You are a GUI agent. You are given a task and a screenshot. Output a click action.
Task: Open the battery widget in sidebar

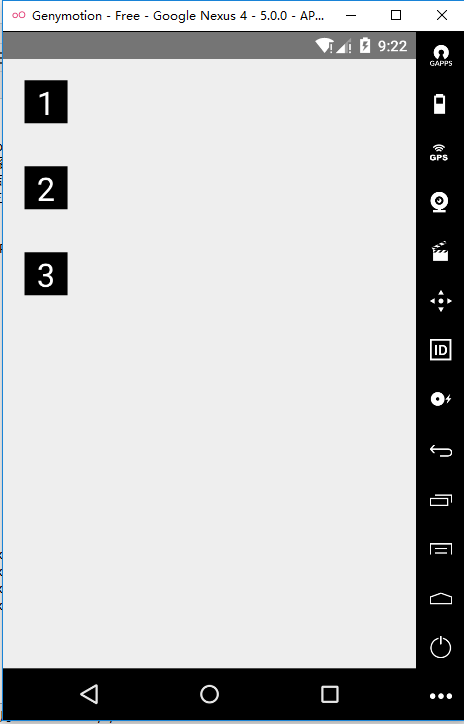(x=440, y=104)
